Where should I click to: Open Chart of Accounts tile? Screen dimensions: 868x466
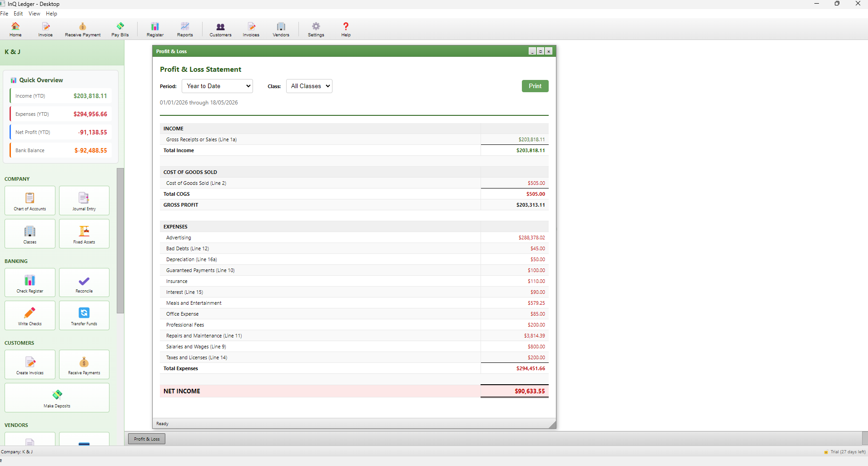coord(30,201)
